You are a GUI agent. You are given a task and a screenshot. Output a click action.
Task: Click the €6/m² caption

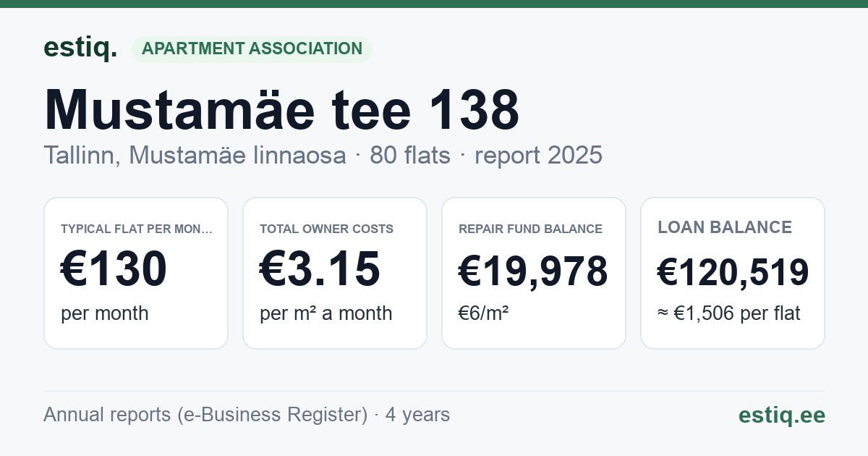click(x=483, y=313)
